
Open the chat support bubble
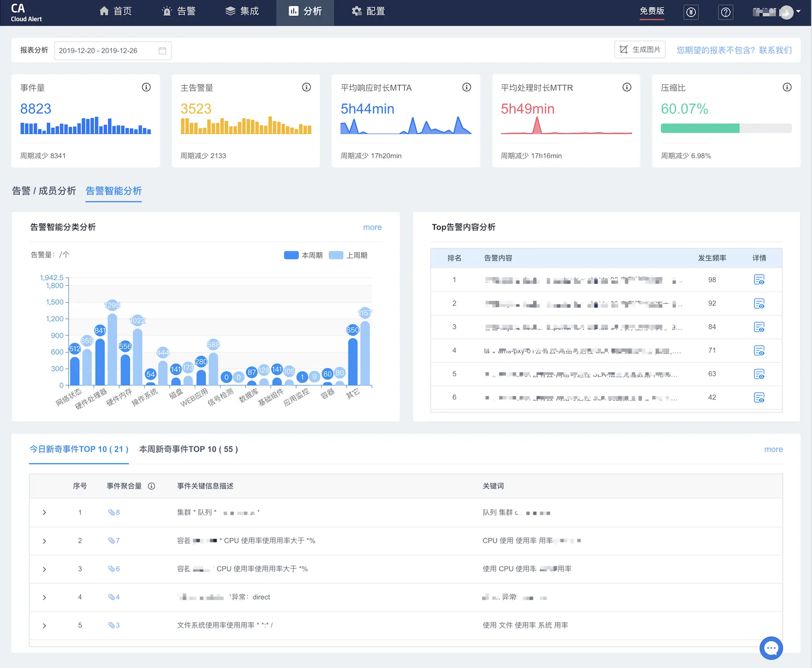pos(771,648)
